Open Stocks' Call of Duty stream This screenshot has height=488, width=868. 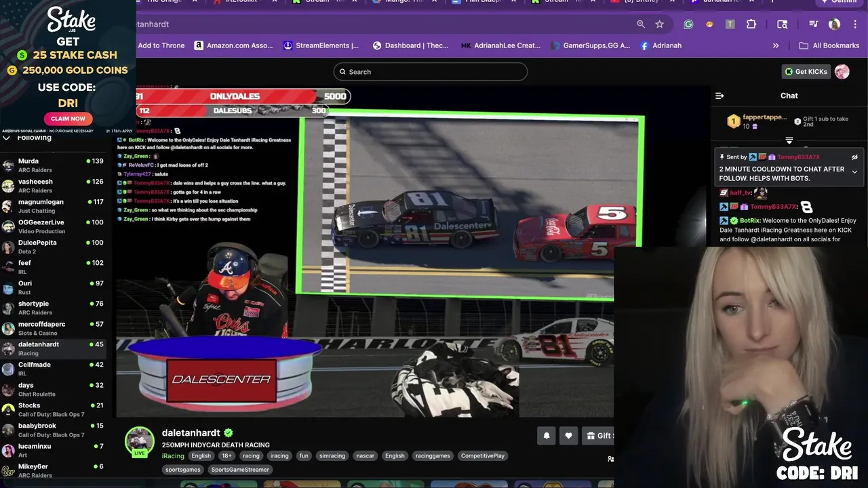[52, 409]
